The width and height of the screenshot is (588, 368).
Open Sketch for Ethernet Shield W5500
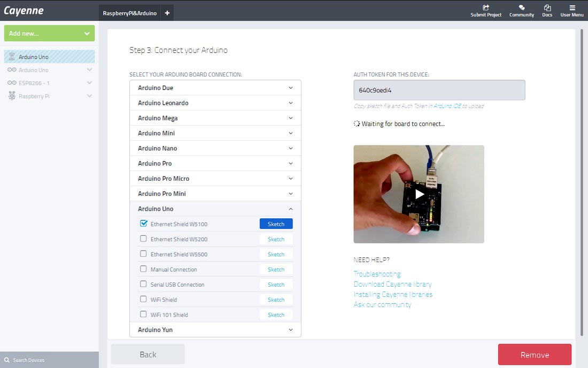coord(276,254)
